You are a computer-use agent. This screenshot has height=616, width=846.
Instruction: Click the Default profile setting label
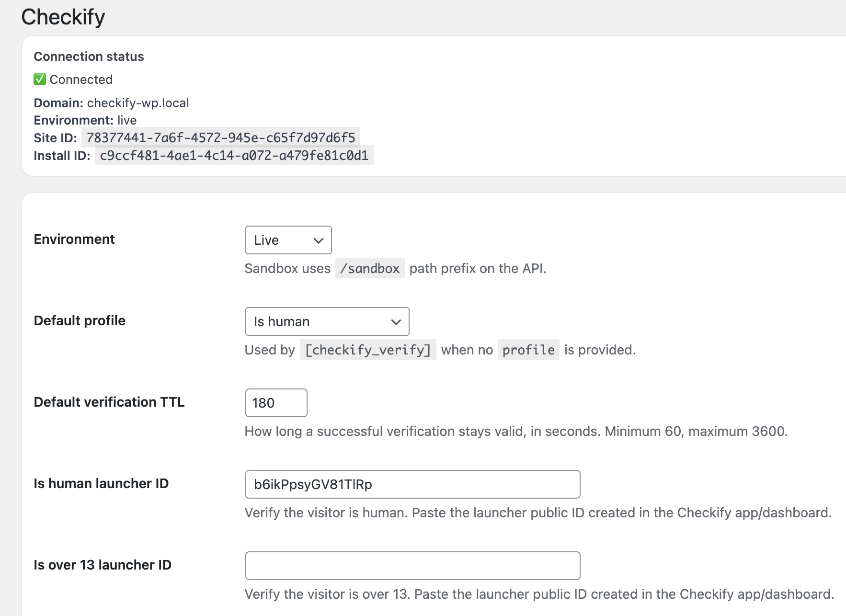[80, 320]
